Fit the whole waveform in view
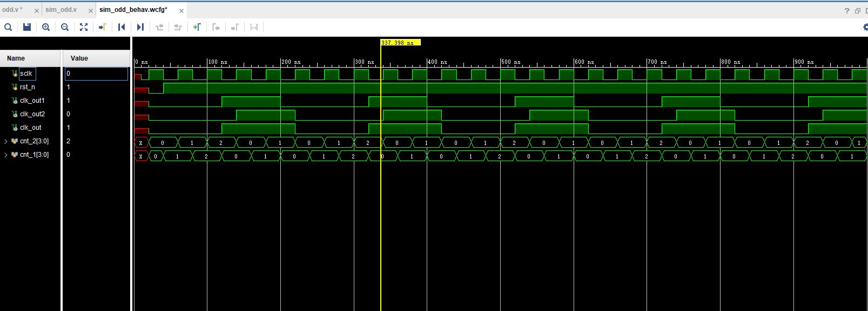The width and height of the screenshot is (868, 311). point(84,27)
